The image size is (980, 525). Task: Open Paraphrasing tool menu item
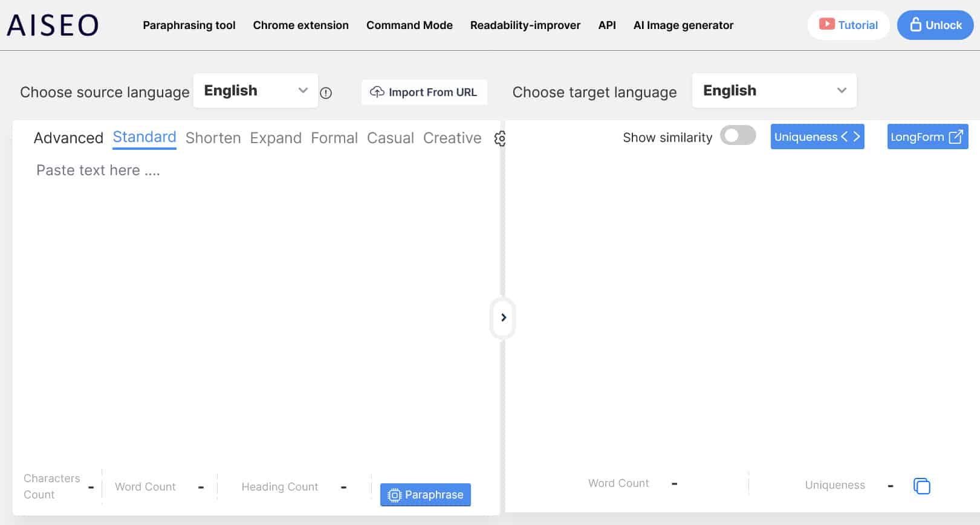click(x=189, y=25)
